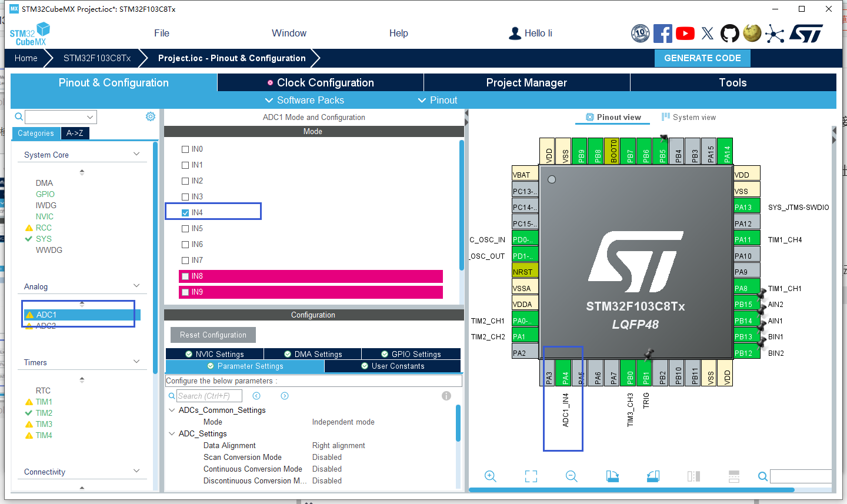Zoom out of the pinout view

click(572, 476)
